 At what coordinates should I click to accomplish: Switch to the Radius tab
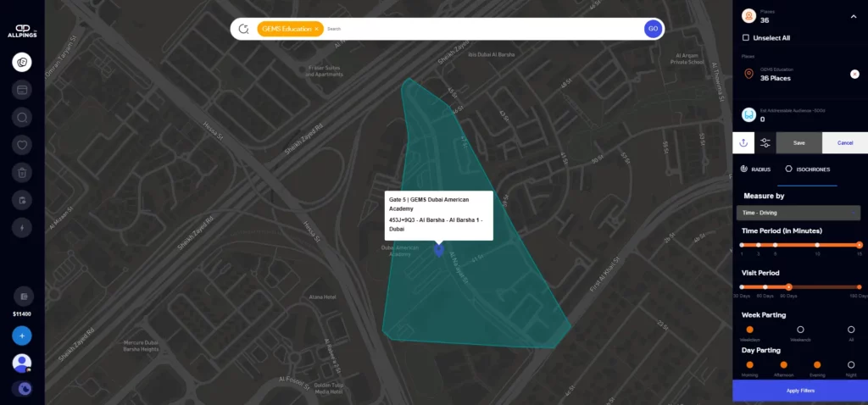[x=755, y=169]
